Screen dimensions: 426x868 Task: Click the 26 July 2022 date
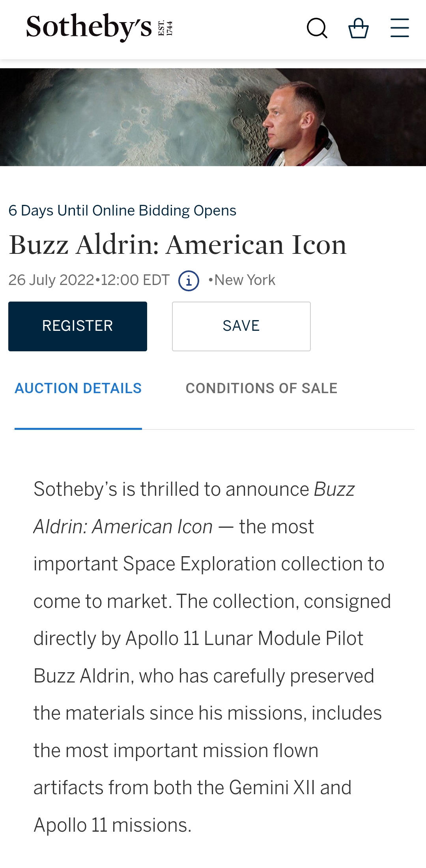51,280
